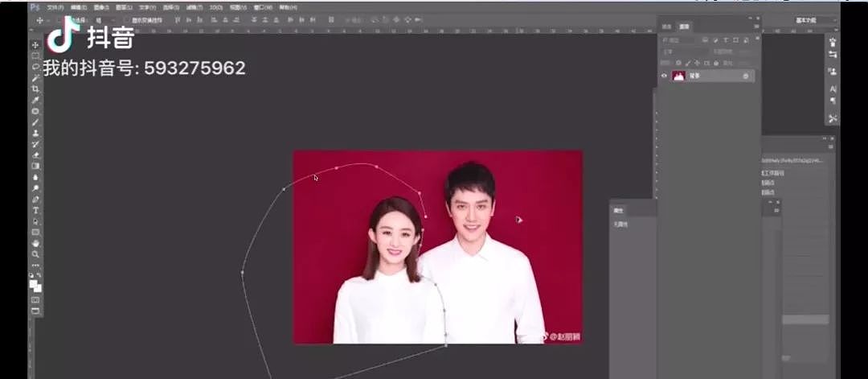Select the Eyedropper tool

tap(35, 101)
